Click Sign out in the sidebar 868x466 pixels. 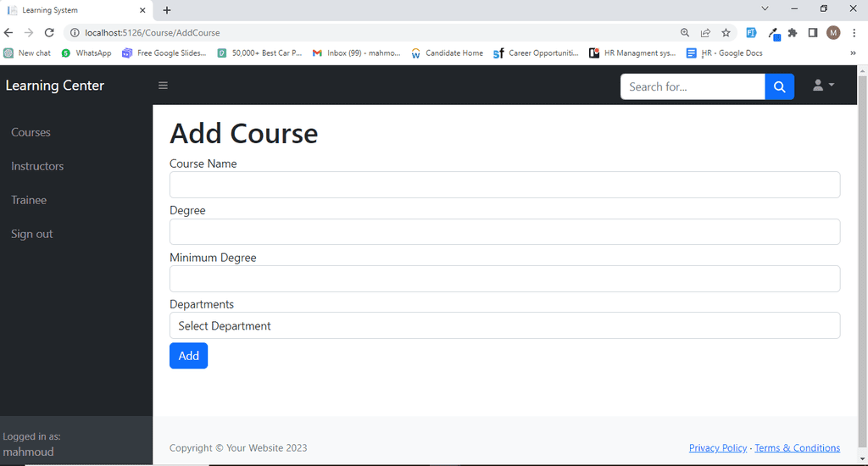[31, 234]
